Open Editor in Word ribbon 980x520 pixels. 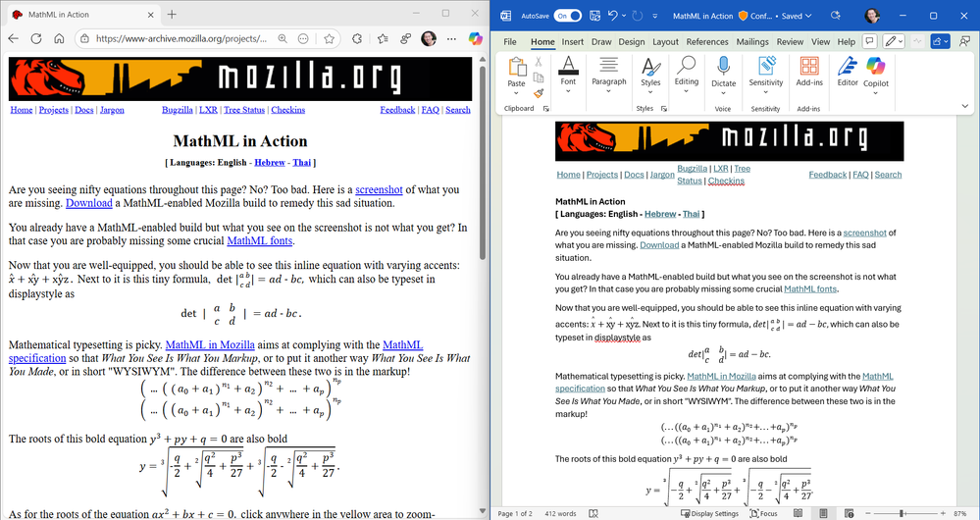tap(848, 71)
